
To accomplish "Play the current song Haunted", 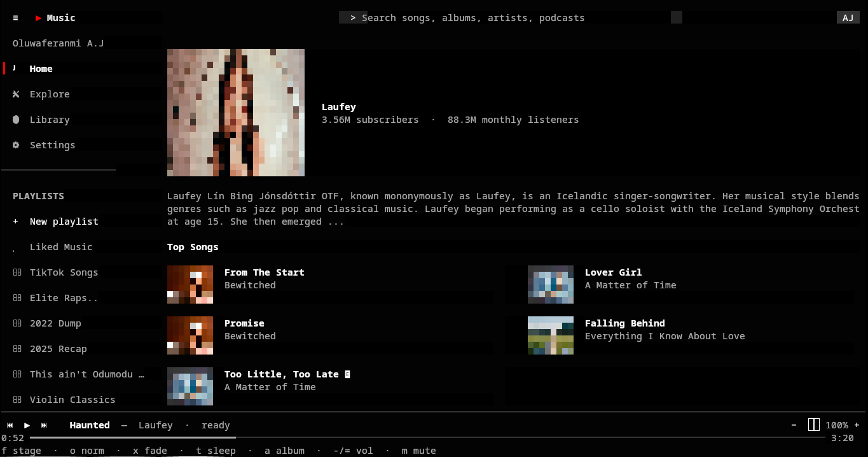I will 27,425.
